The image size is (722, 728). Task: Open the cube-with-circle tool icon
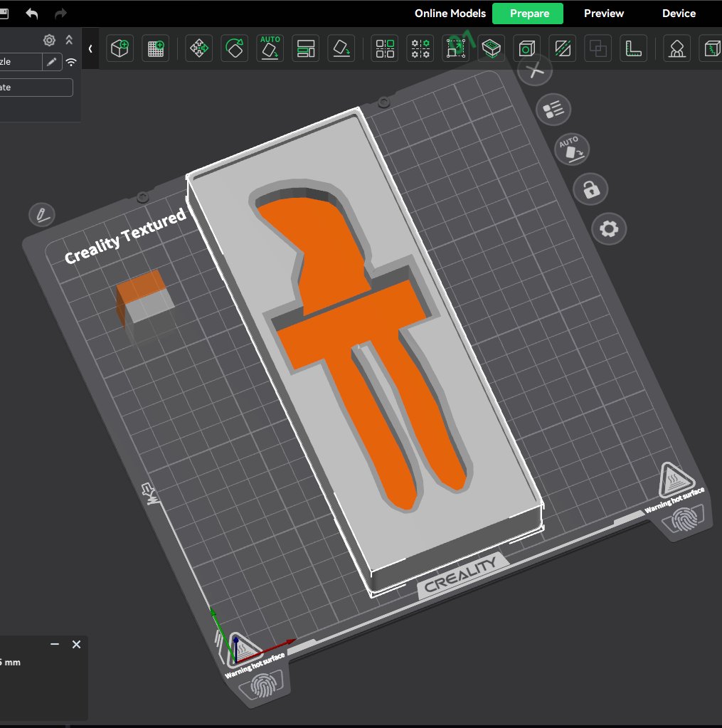[x=527, y=48]
